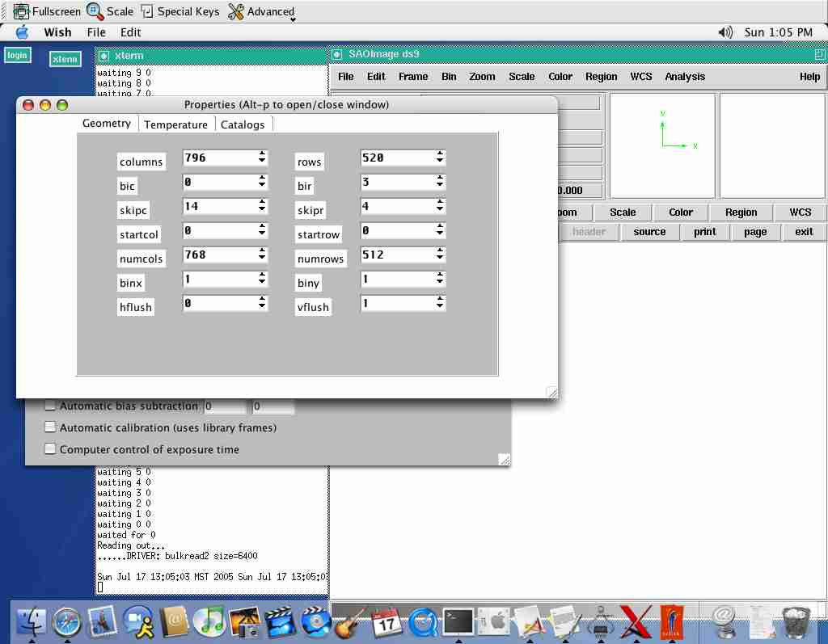Click the ds9 source button
Screen dimensions: 828x644
pos(649,232)
